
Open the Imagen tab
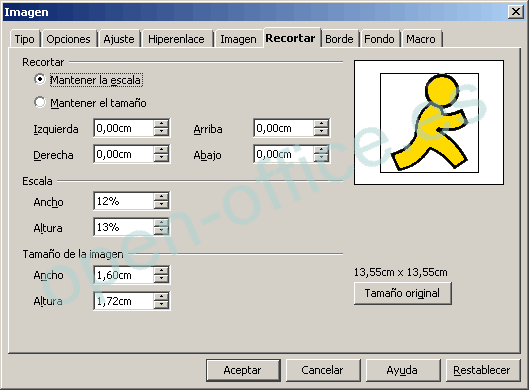[238, 39]
